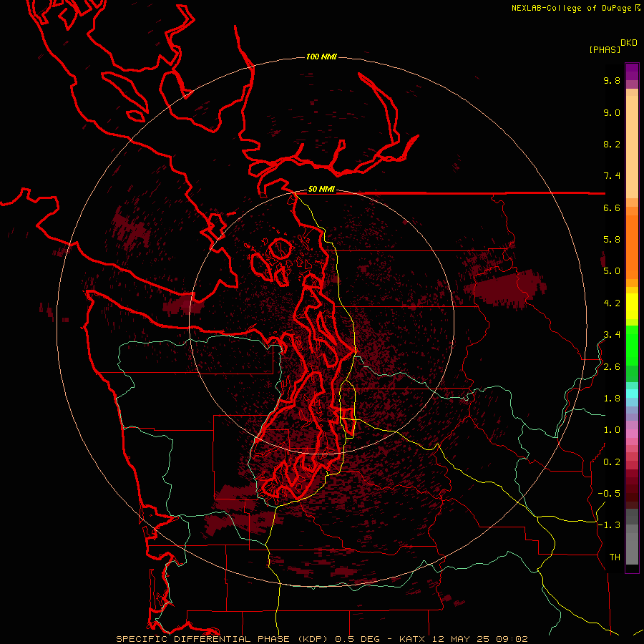This screenshot has height=644, width=644.
Task: Pick the bright green band near 3.4
Action: (x=632, y=344)
